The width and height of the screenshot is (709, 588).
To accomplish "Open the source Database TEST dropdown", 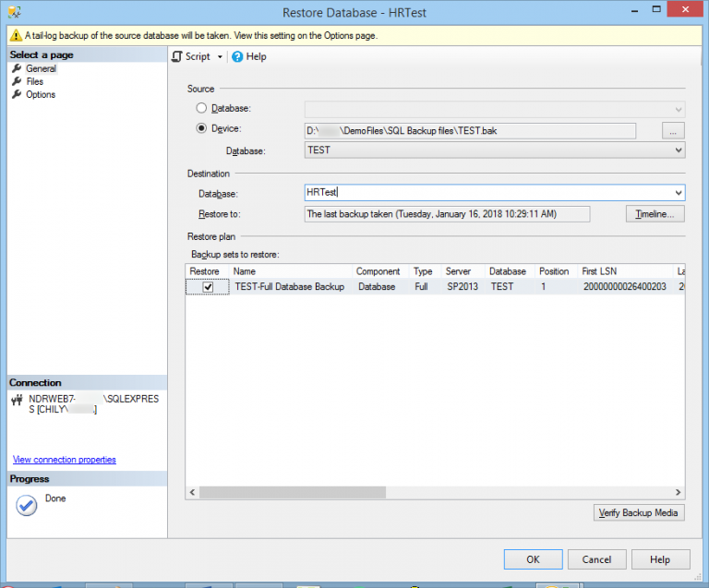I will pyautogui.click(x=679, y=150).
